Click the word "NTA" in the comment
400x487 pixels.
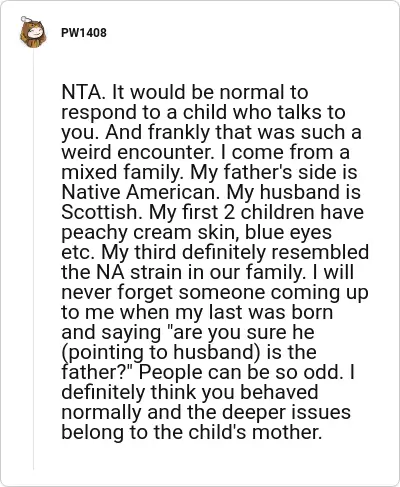tap(81, 92)
